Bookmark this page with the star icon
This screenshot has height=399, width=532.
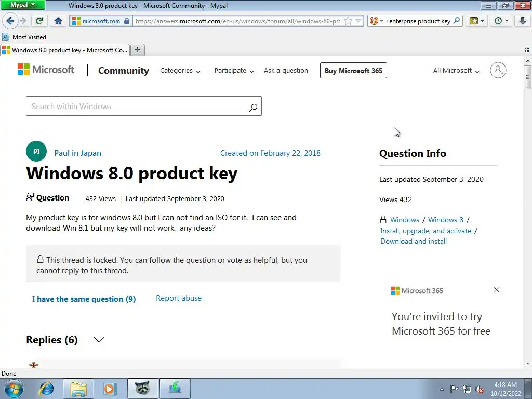(348, 21)
